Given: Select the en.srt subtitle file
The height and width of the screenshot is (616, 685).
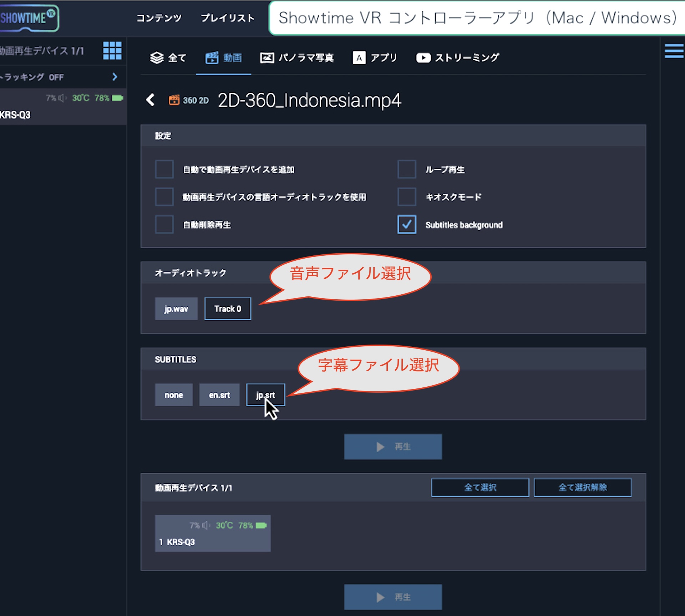Looking at the screenshot, I should coord(219,395).
